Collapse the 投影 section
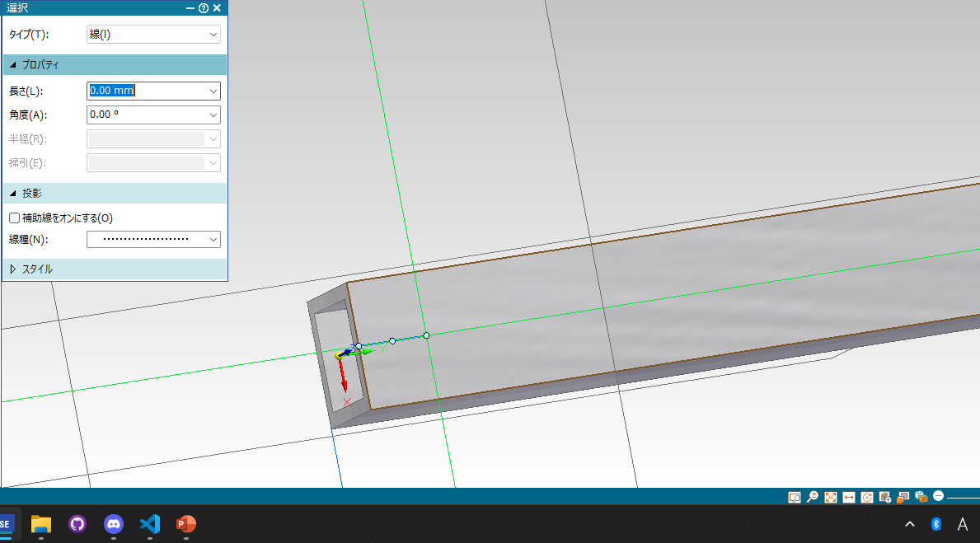 [13, 194]
